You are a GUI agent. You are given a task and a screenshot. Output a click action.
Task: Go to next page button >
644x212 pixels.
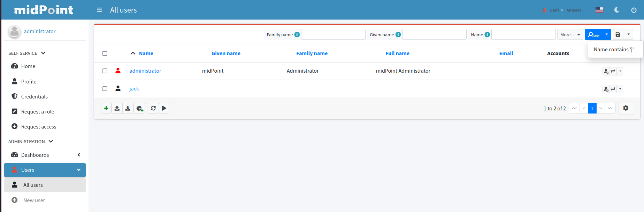point(600,108)
